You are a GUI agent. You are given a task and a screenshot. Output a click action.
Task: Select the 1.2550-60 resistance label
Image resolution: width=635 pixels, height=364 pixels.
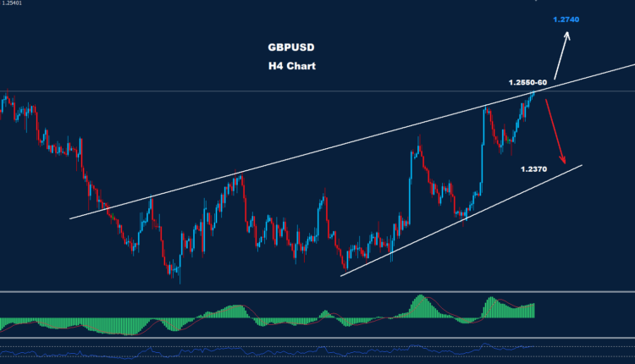click(x=527, y=83)
